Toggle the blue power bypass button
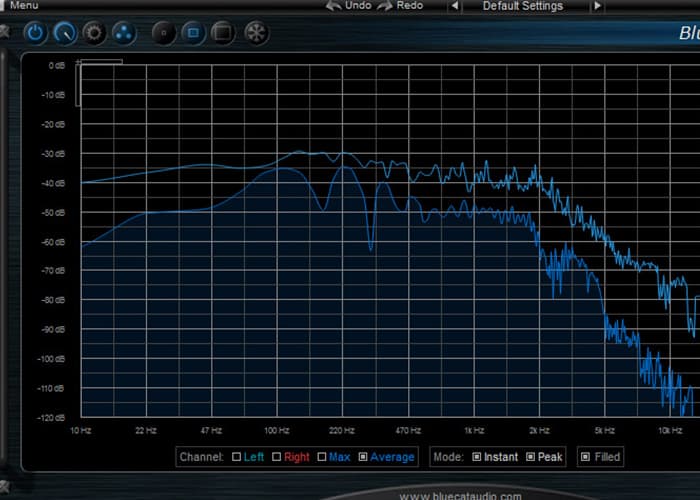This screenshot has width=700, height=500. 35,33
